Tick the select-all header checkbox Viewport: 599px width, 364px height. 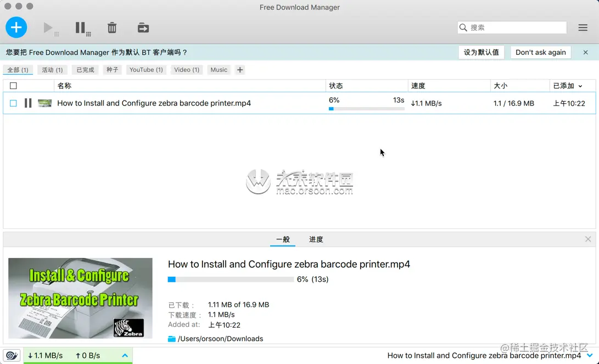tap(13, 86)
